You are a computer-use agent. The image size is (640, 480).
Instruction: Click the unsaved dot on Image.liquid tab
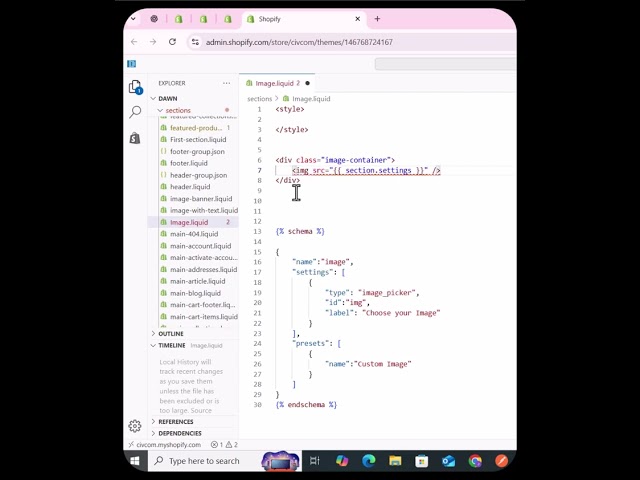pyautogui.click(x=307, y=83)
